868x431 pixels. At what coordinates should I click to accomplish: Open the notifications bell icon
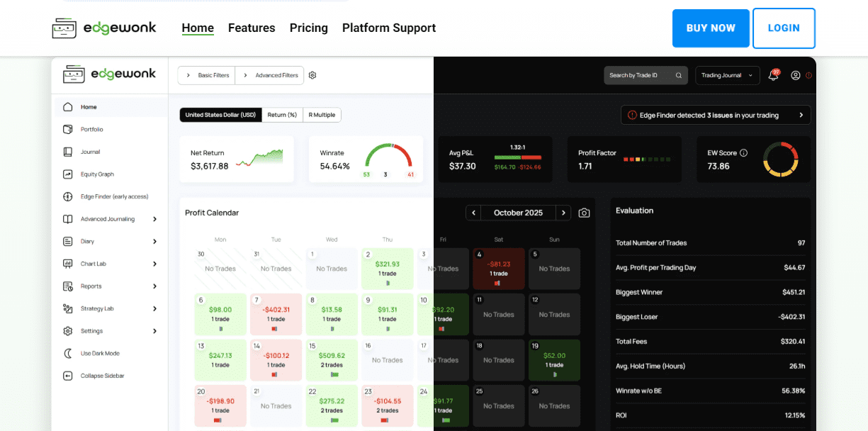tap(773, 75)
